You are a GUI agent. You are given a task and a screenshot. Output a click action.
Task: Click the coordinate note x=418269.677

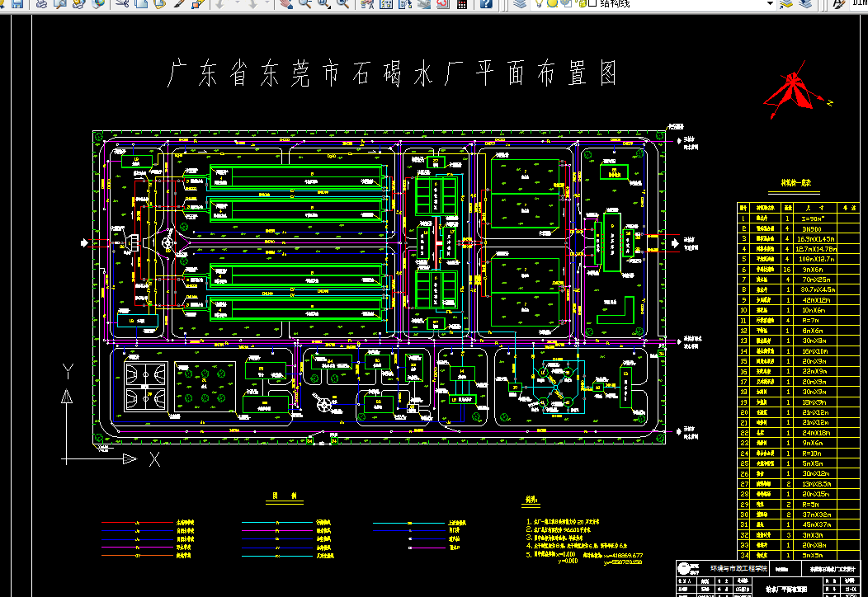click(623, 555)
